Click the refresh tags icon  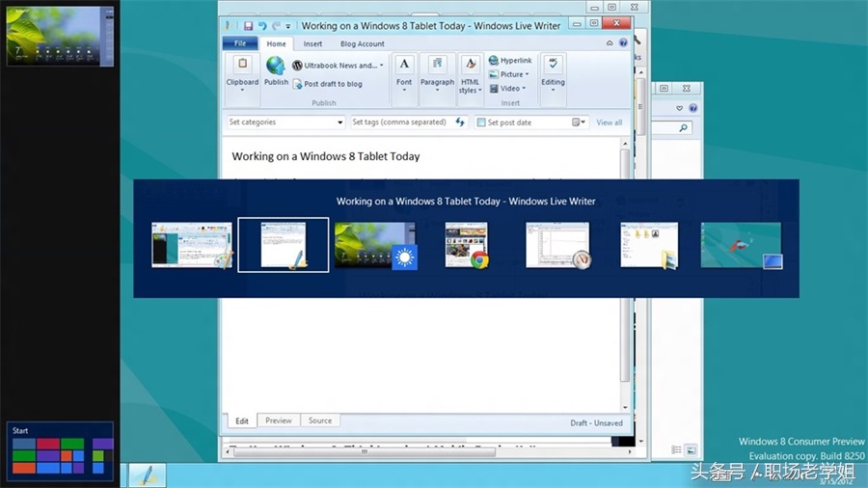click(460, 122)
